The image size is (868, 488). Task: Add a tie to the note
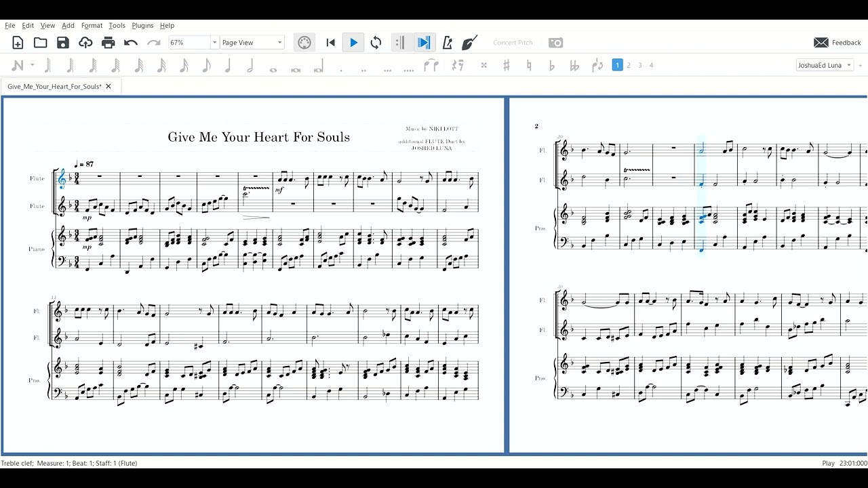tap(431, 66)
